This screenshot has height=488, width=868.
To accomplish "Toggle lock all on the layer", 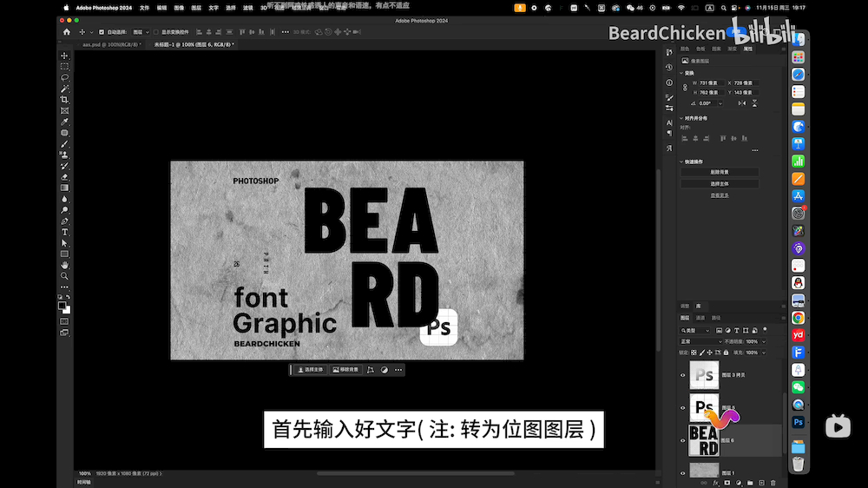I will pos(726,353).
